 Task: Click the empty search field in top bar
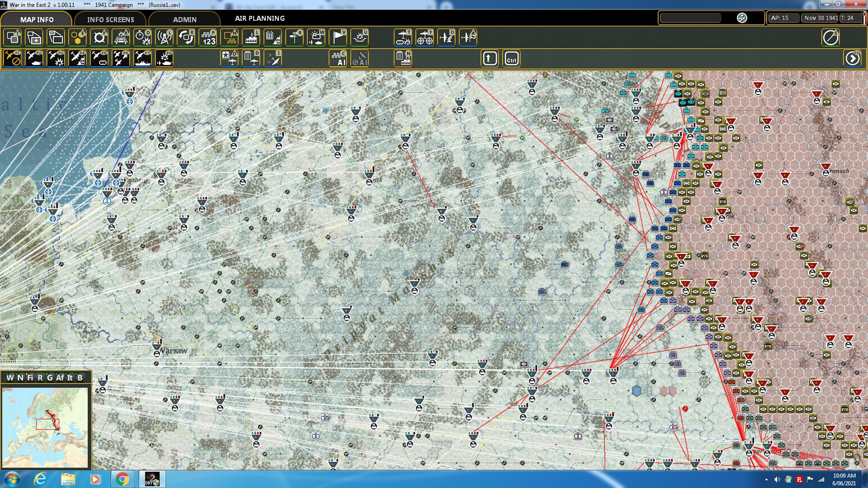point(690,18)
